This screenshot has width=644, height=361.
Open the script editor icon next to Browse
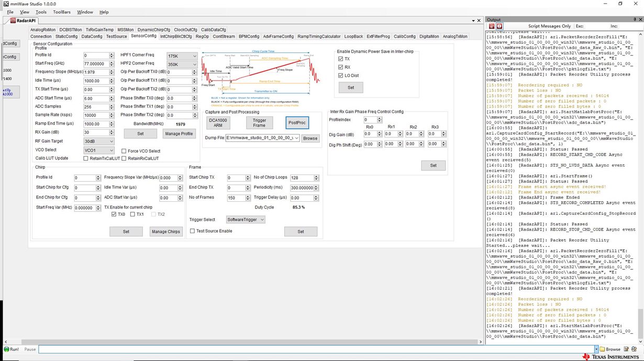click(626, 349)
